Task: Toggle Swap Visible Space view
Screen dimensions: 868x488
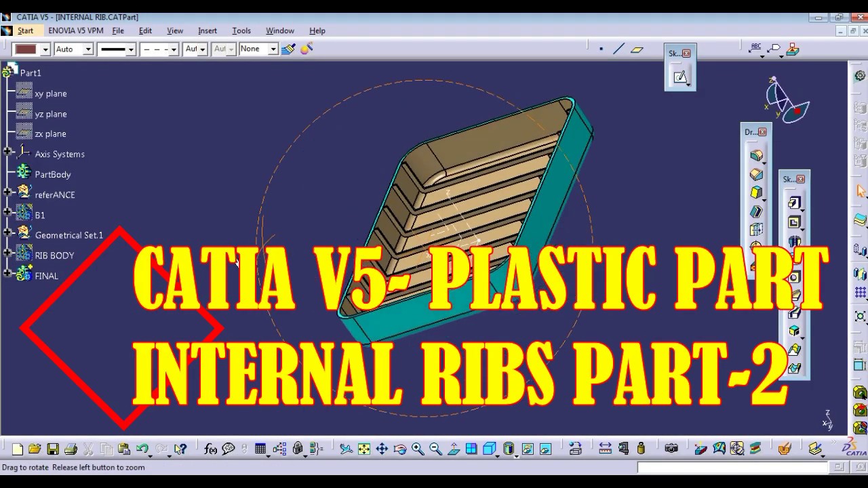Action: pyautogui.click(x=546, y=449)
